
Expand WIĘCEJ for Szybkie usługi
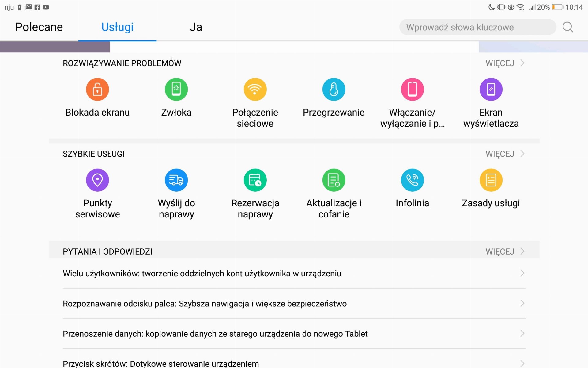pos(505,154)
